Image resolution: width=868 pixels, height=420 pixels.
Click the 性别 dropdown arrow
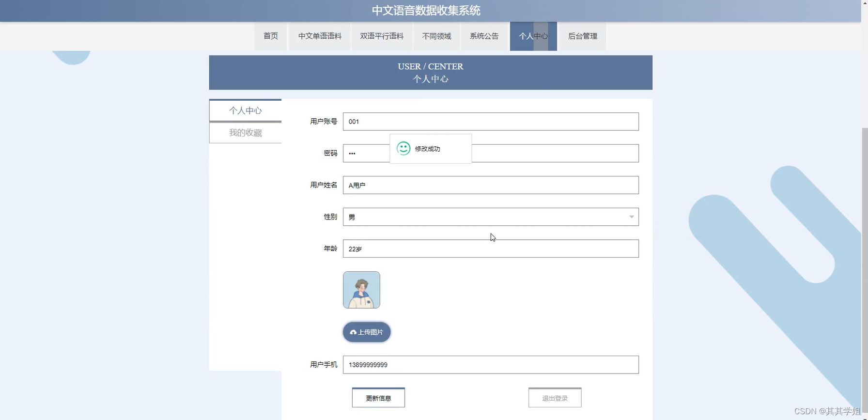[x=632, y=217]
